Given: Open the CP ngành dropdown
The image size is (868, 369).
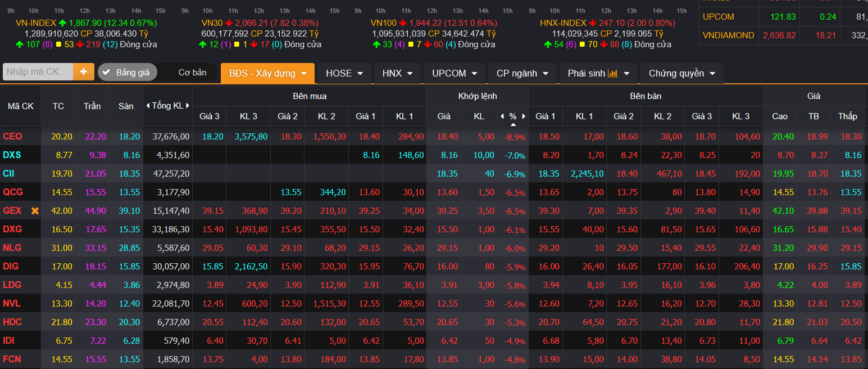Looking at the screenshot, I should click(522, 73).
